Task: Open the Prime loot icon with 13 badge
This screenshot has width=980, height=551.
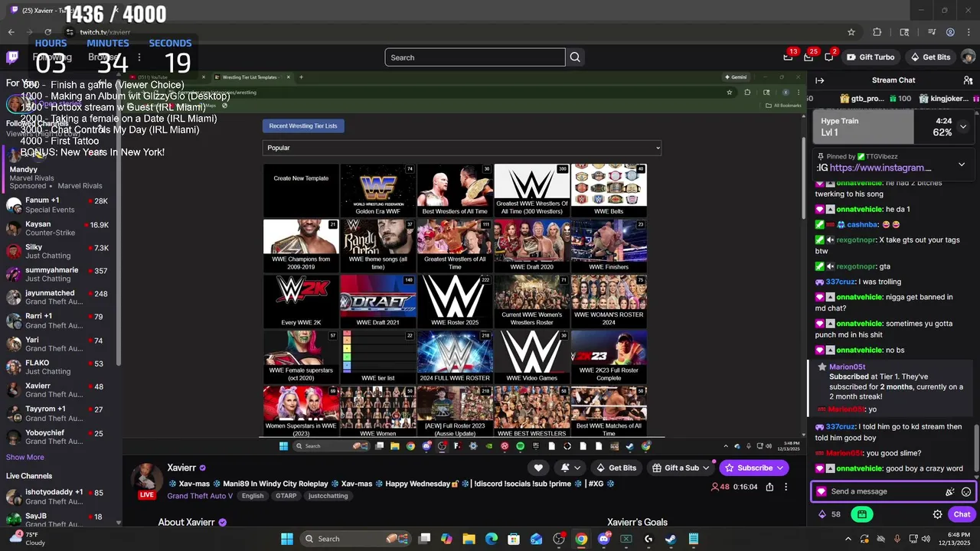Action: tap(788, 57)
